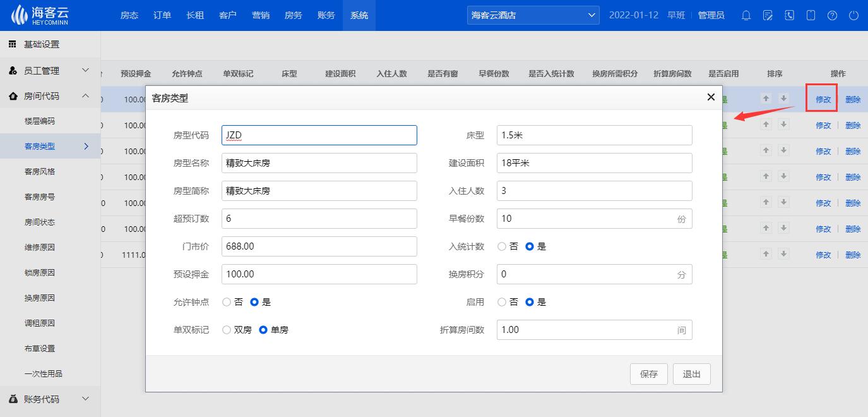The height and width of the screenshot is (417, 868).
Task: Click the mobile device icon in header
Action: click(811, 15)
